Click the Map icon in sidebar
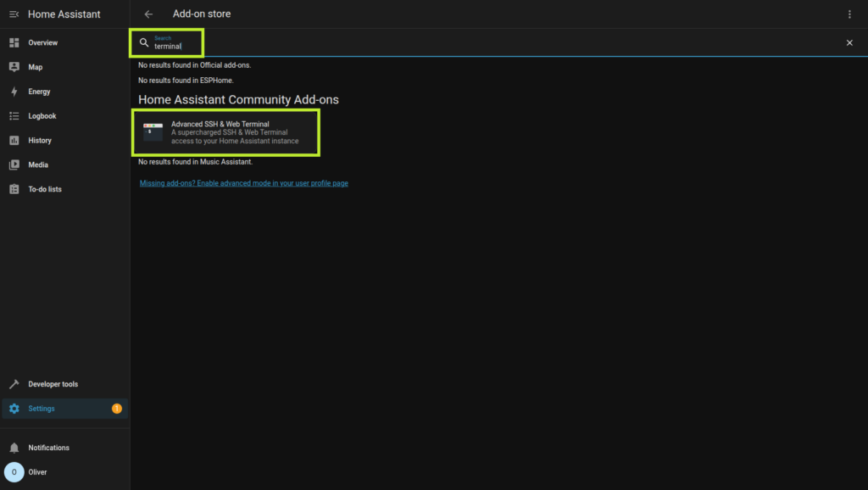Viewport: 868px width, 490px height. click(14, 67)
